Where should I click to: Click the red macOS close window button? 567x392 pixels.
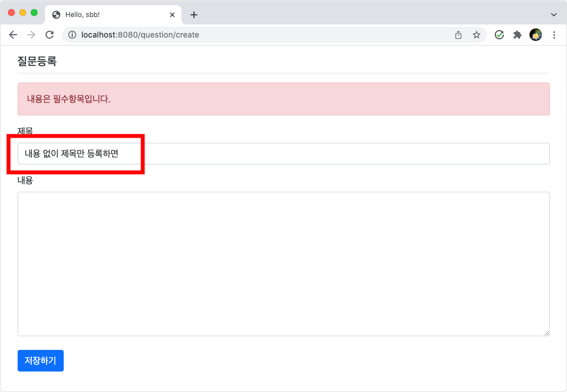tap(11, 13)
